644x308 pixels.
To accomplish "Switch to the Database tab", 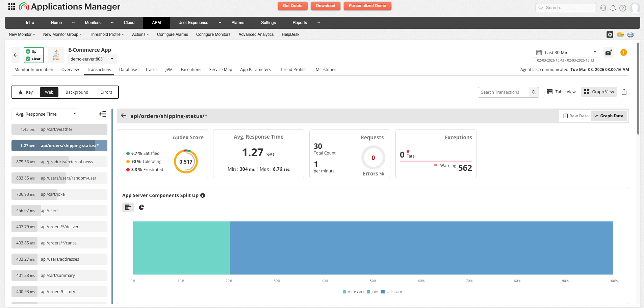I will (x=128, y=70).
